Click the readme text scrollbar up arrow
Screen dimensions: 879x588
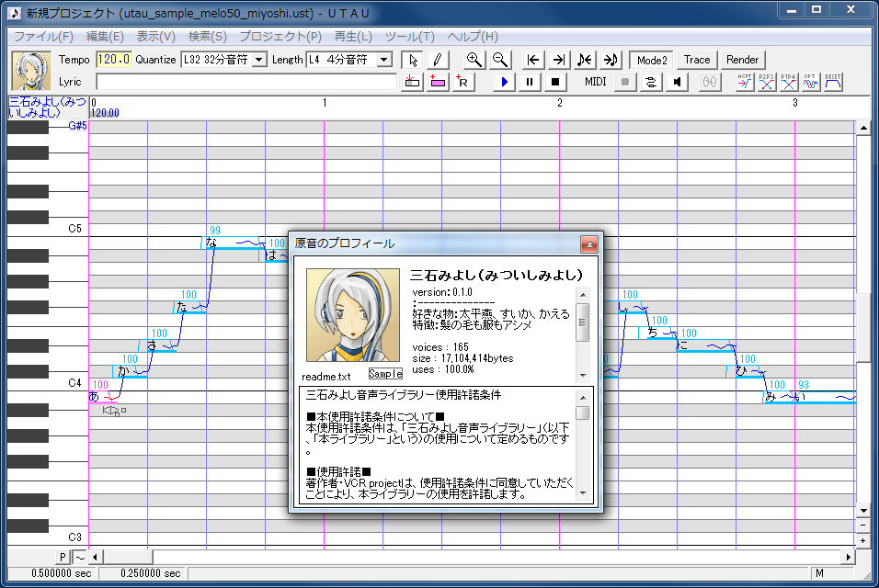(x=583, y=398)
